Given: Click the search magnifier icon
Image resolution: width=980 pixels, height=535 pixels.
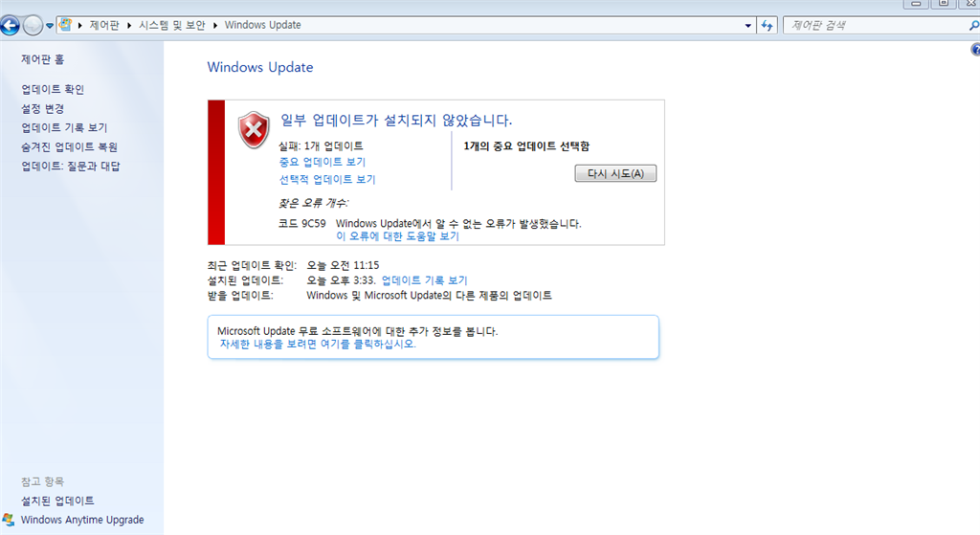Looking at the screenshot, I should point(973,26).
